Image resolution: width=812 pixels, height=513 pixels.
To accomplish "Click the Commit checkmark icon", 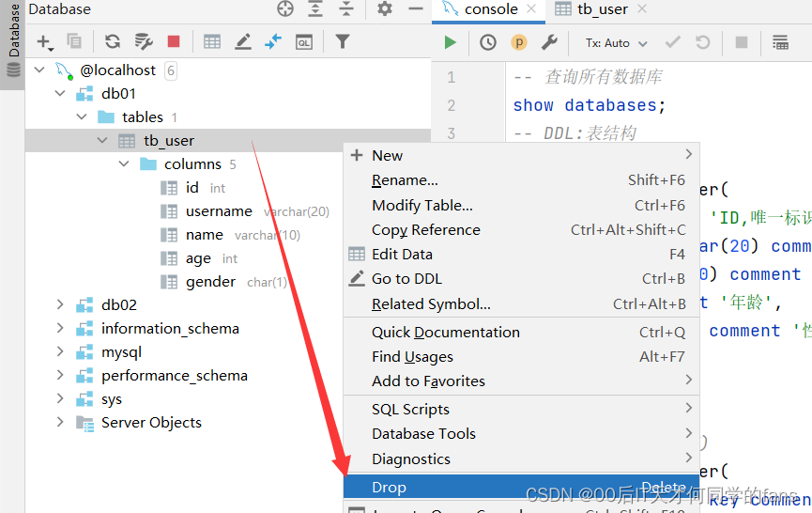I will pos(673,42).
